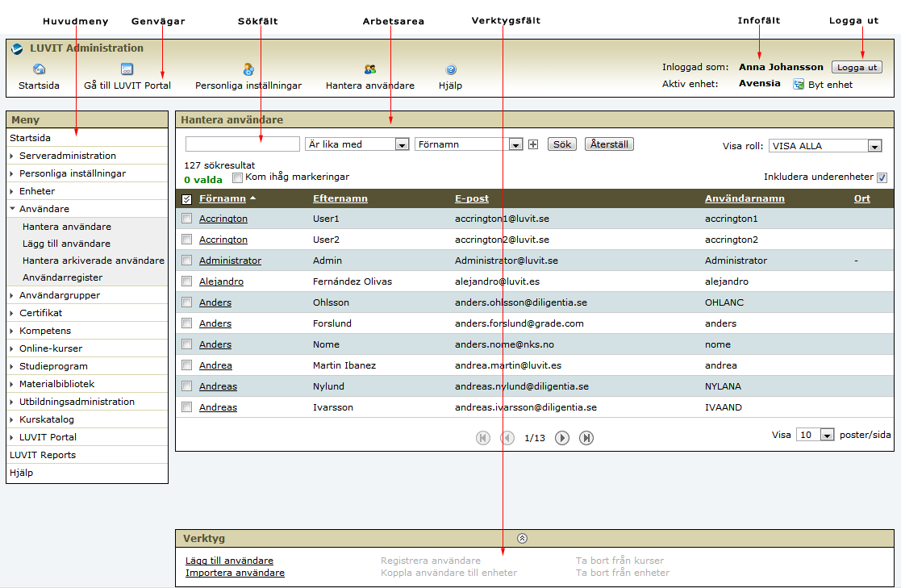Image resolution: width=901 pixels, height=588 pixels.
Task: Jump to last page of results
Action: (586, 438)
